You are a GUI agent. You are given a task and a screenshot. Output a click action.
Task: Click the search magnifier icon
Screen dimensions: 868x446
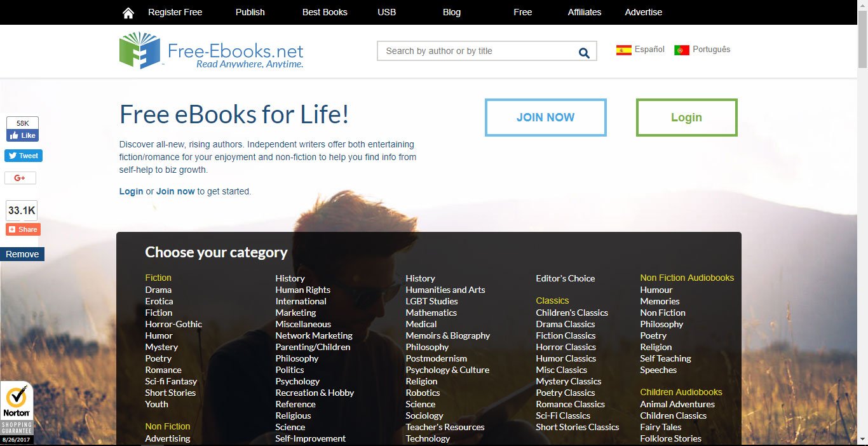[583, 53]
